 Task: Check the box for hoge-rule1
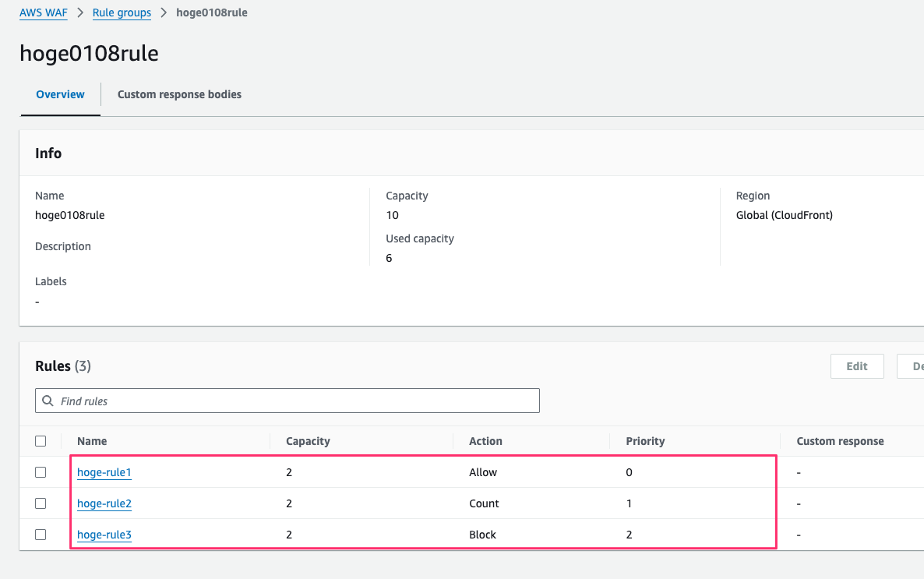pyautogui.click(x=41, y=472)
